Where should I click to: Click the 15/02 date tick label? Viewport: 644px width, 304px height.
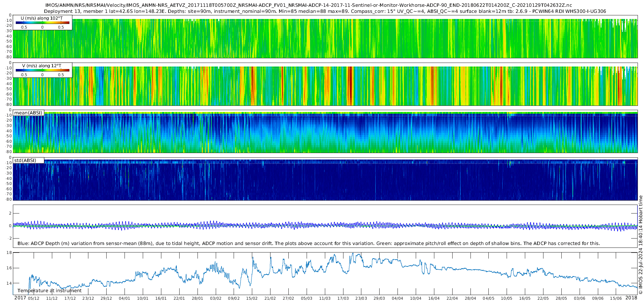coord(252,298)
